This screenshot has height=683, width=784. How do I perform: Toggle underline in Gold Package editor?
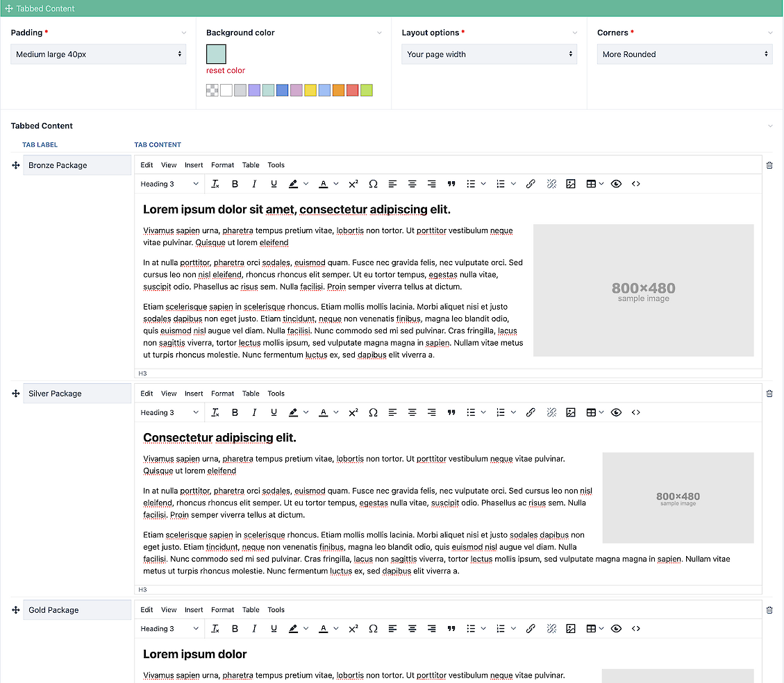click(274, 629)
